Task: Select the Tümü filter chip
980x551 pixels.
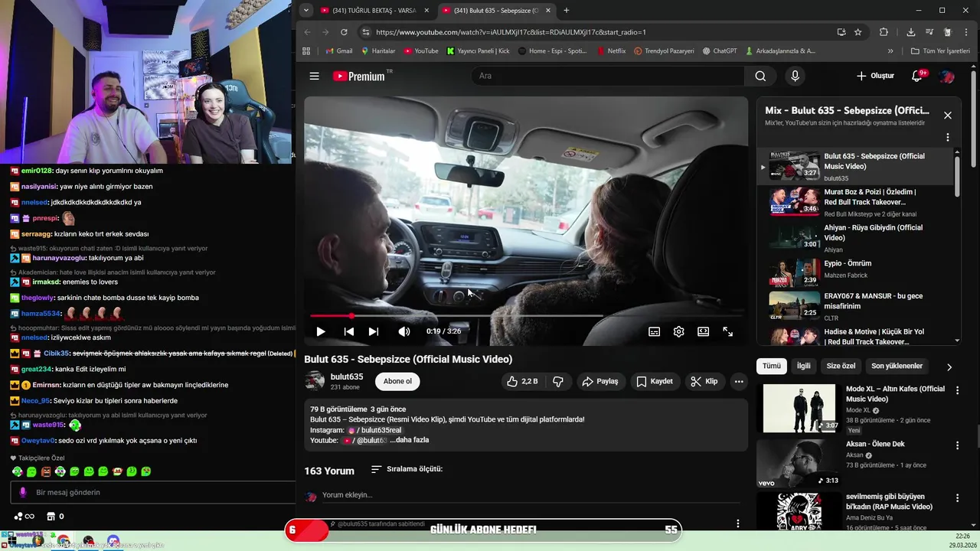Action: click(x=772, y=366)
